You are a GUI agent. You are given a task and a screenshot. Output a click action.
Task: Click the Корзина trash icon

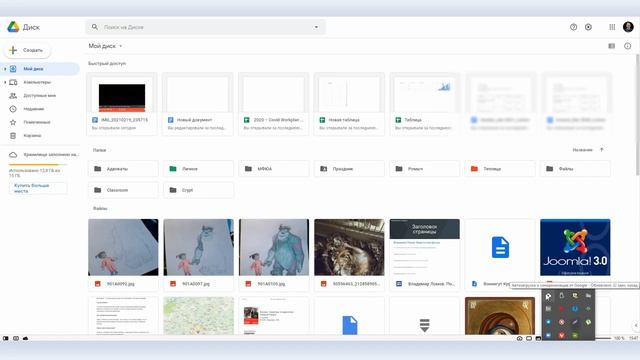(x=13, y=136)
